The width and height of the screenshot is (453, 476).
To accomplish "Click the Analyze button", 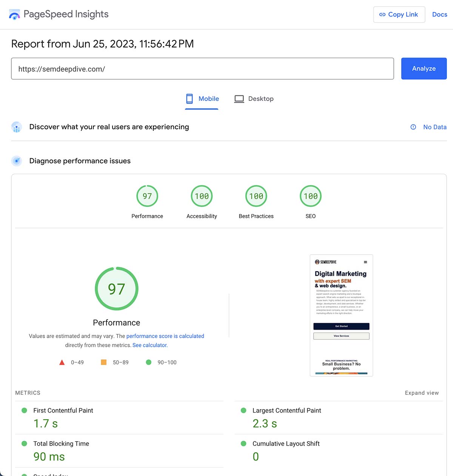I will coord(424,68).
